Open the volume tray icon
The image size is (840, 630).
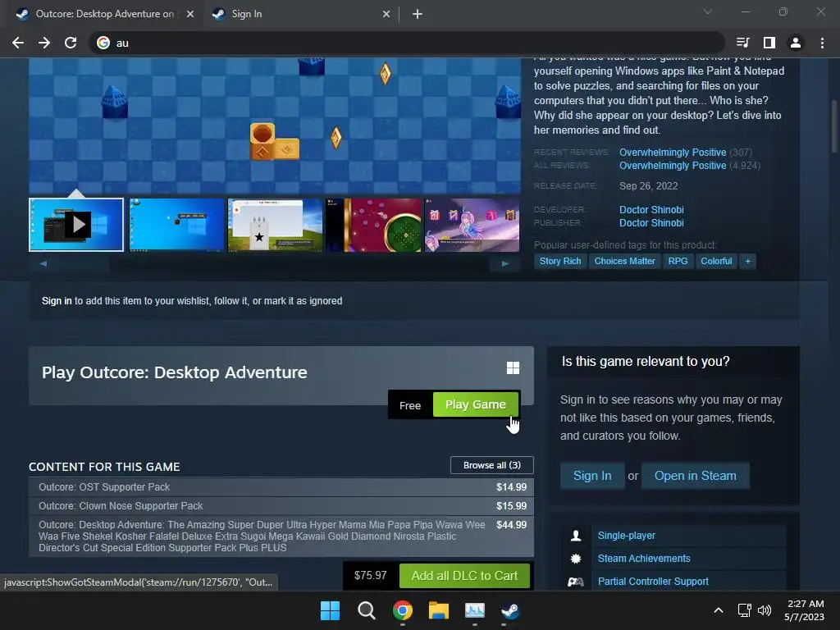pyautogui.click(x=765, y=610)
